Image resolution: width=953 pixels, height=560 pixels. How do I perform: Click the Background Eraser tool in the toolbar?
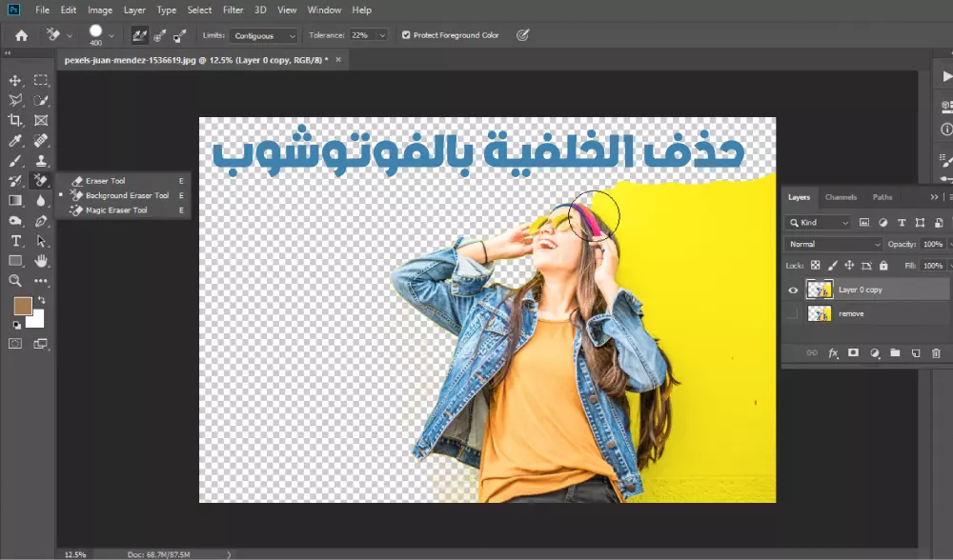41,180
